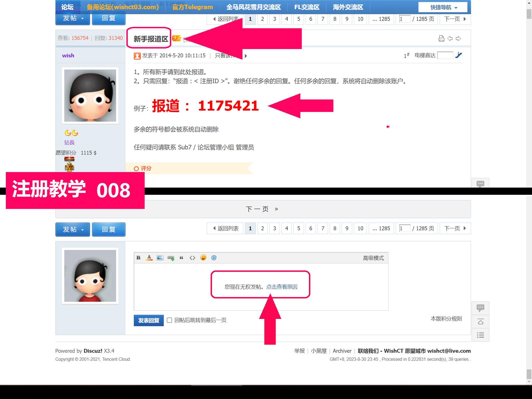Click bottom-right 下一页 pagination button
The image size is (532, 399).
pos(455,228)
